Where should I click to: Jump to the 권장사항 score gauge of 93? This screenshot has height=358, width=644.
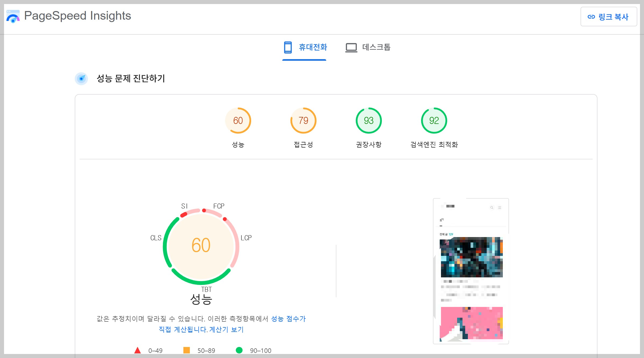(x=369, y=121)
